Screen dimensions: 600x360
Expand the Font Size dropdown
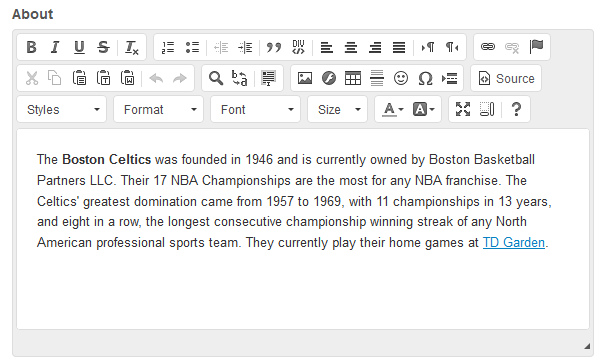338,109
